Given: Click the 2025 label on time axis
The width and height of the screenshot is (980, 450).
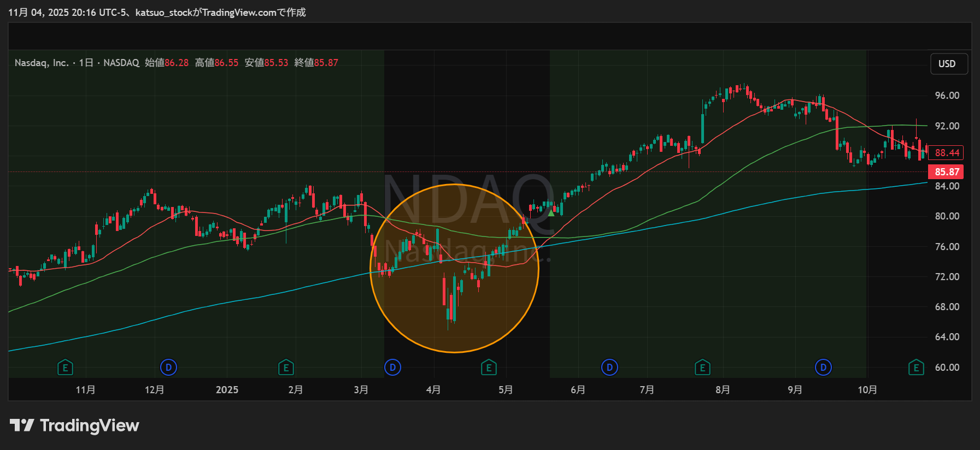Looking at the screenshot, I should click(227, 390).
